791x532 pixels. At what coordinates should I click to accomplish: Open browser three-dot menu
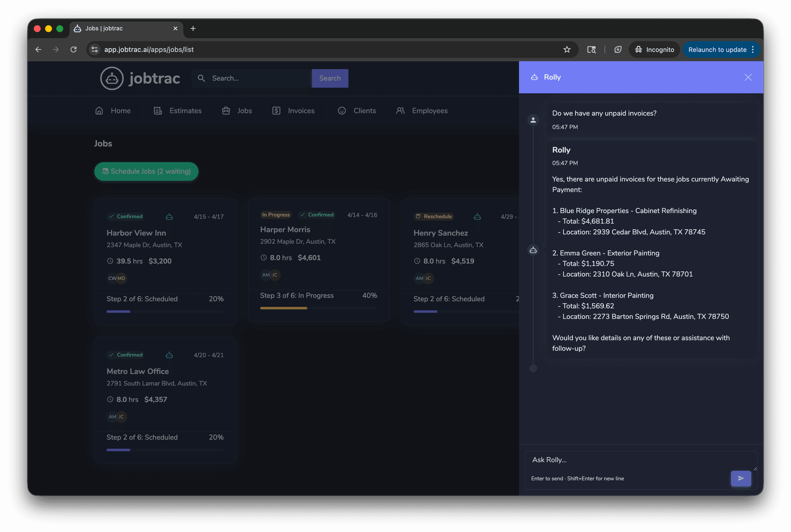(753, 49)
